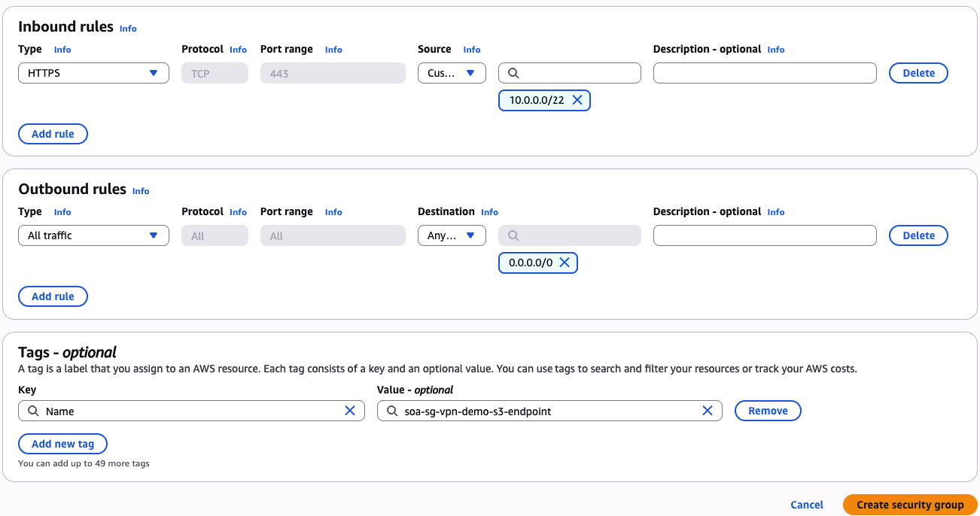
Task: Click Add rule under Outbound rules
Action: [53, 296]
